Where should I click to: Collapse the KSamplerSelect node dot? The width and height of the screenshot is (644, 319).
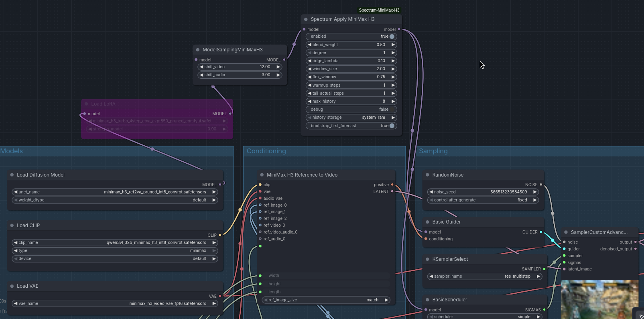point(428,259)
